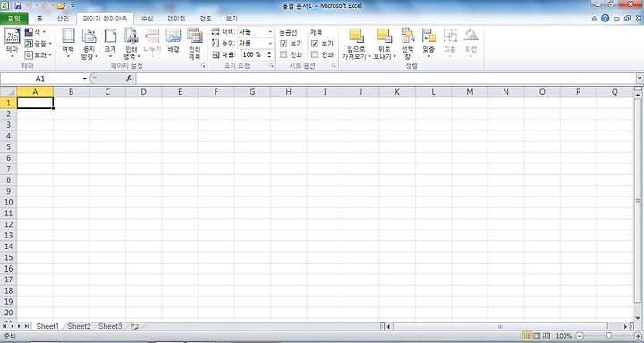
Task: Select column K header
Action: point(397,92)
